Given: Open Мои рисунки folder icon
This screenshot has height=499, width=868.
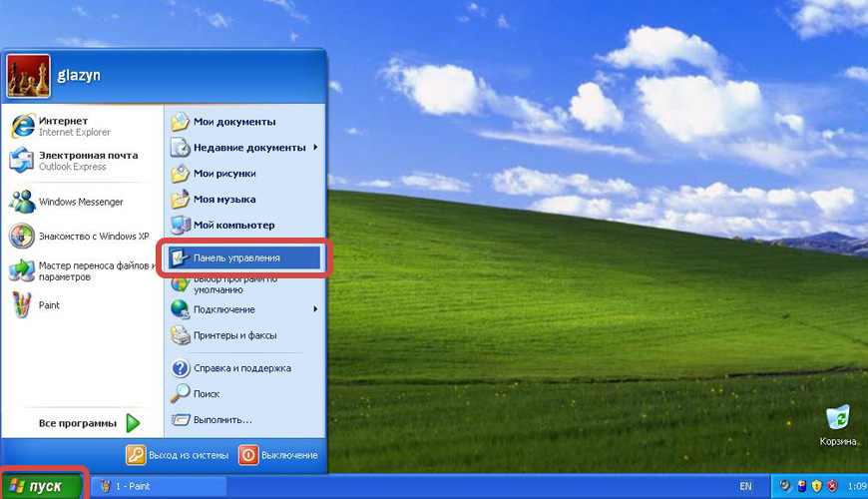Looking at the screenshot, I should pos(180,174).
